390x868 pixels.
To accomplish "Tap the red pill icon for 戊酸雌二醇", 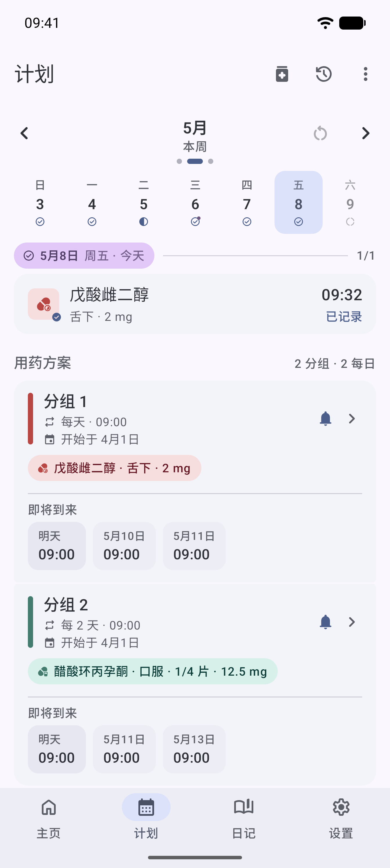I will coord(44,304).
